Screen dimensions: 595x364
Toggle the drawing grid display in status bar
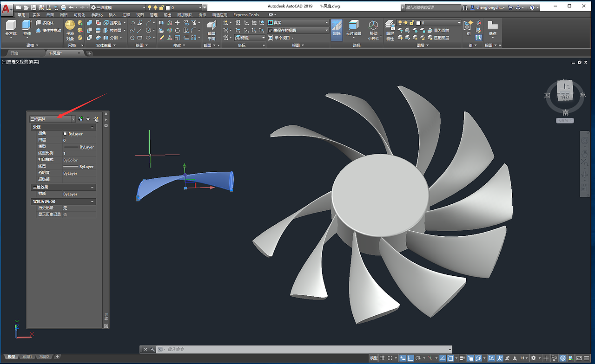tap(383, 358)
